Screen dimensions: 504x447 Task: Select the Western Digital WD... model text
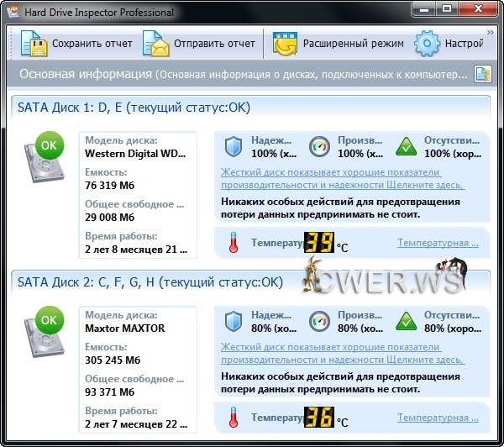135,154
